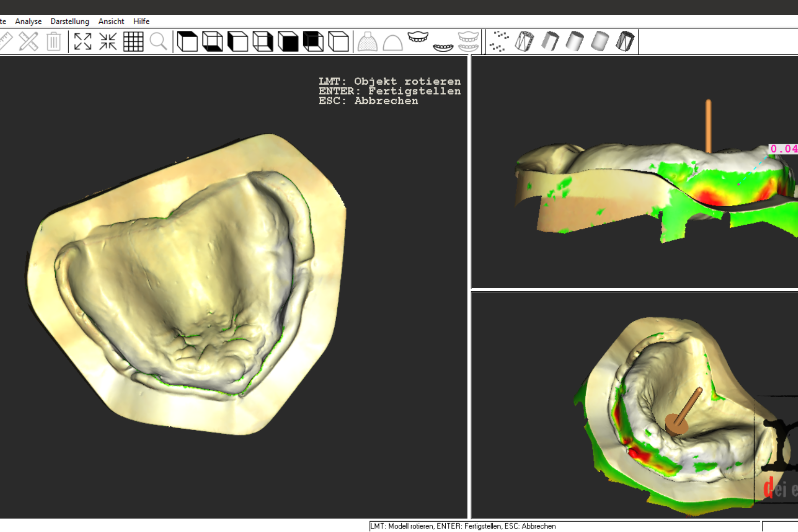The height and width of the screenshot is (532, 798).
Task: Show the upper teeth row icon
Action: (418, 37)
